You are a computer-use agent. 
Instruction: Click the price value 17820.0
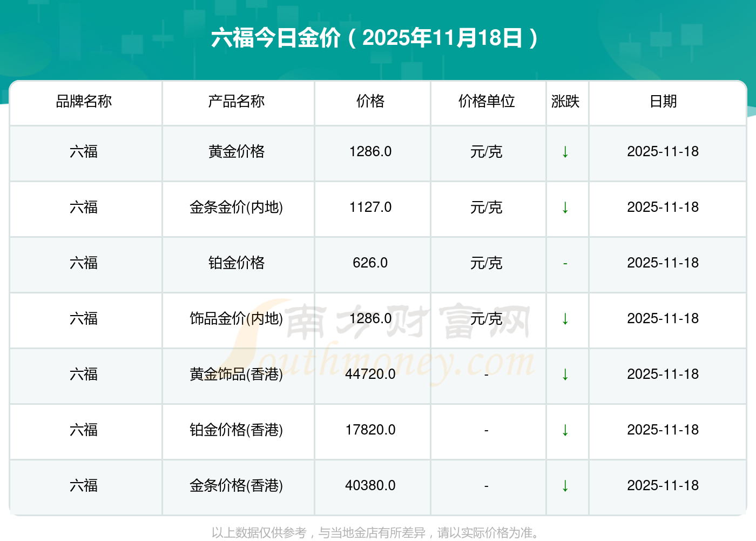pyautogui.click(x=370, y=430)
